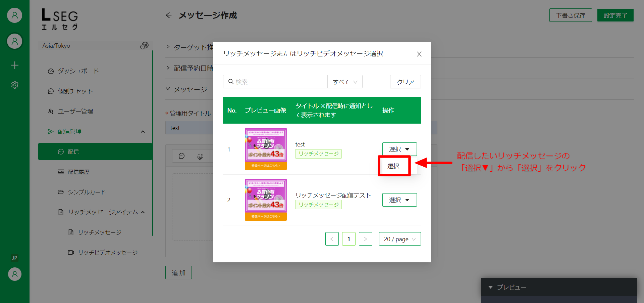Click the emoji smiley toolbar icon

(x=181, y=156)
